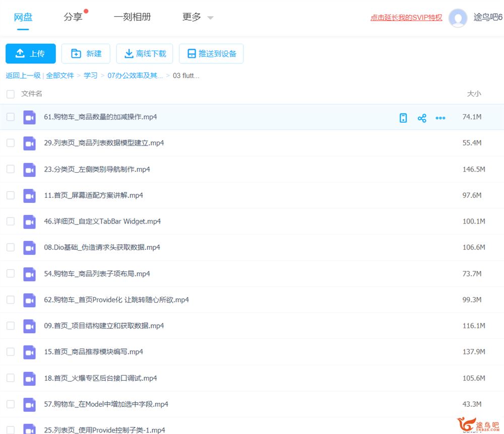Expand the 更多 dropdown menu
The height and width of the screenshot is (434, 504).
[x=198, y=18]
